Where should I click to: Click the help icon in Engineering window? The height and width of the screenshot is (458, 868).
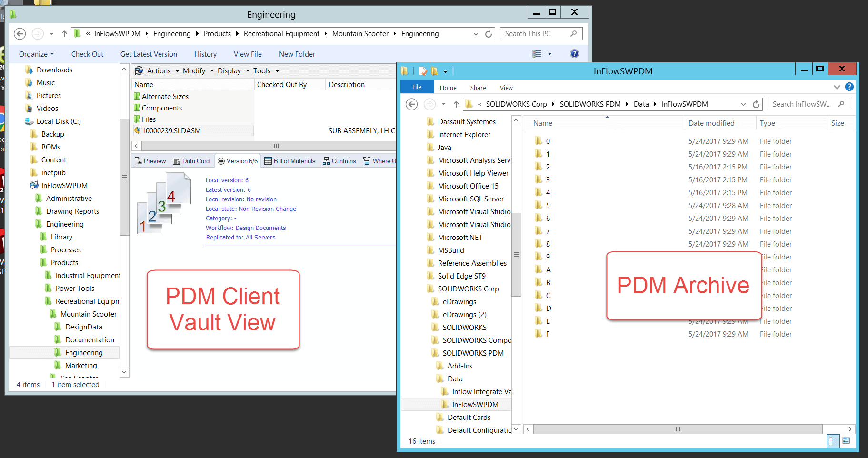tap(574, 54)
